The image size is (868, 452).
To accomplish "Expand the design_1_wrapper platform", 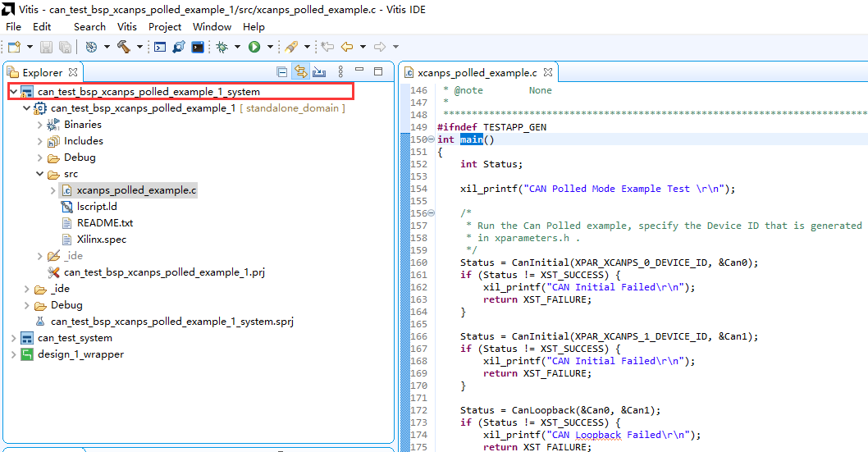I will tap(13, 354).
